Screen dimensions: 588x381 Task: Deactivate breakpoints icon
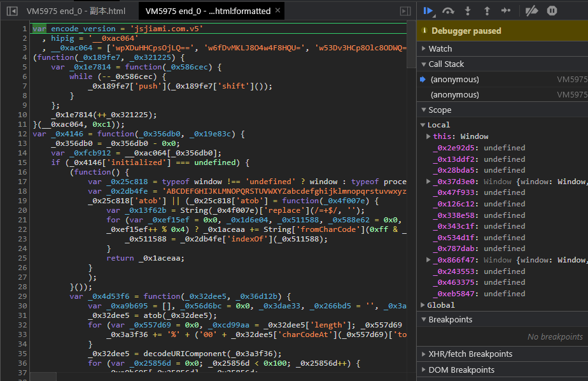tap(533, 10)
